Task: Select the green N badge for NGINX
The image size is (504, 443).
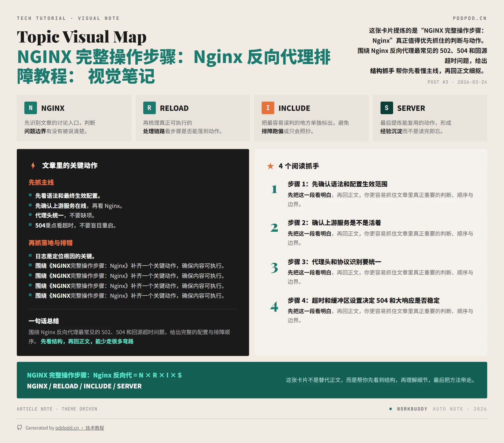Action: point(31,108)
